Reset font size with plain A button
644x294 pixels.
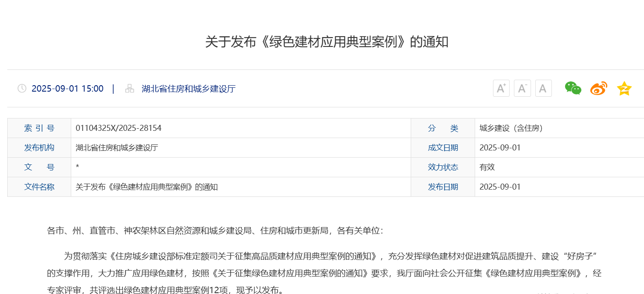click(543, 89)
